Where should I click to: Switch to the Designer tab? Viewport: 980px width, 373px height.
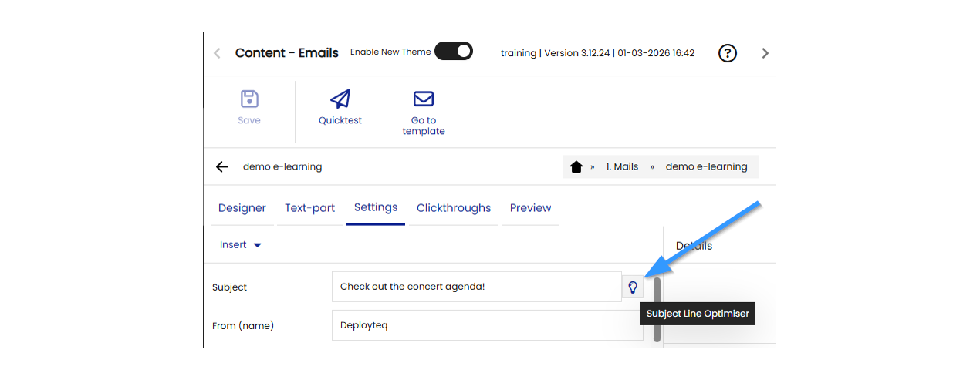[242, 208]
